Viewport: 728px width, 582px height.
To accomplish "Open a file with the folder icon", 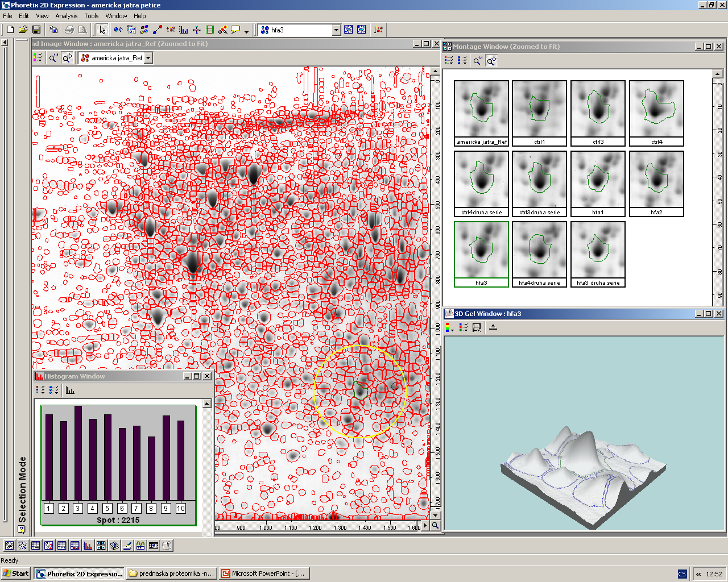I will click(x=23, y=30).
